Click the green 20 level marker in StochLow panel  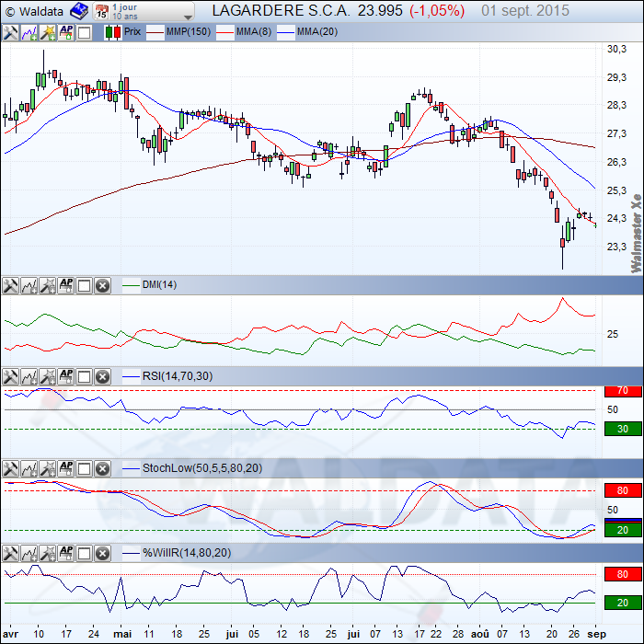click(x=623, y=530)
